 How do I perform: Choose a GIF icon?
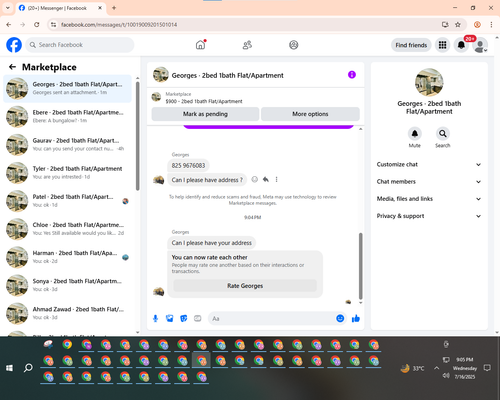[198, 318]
